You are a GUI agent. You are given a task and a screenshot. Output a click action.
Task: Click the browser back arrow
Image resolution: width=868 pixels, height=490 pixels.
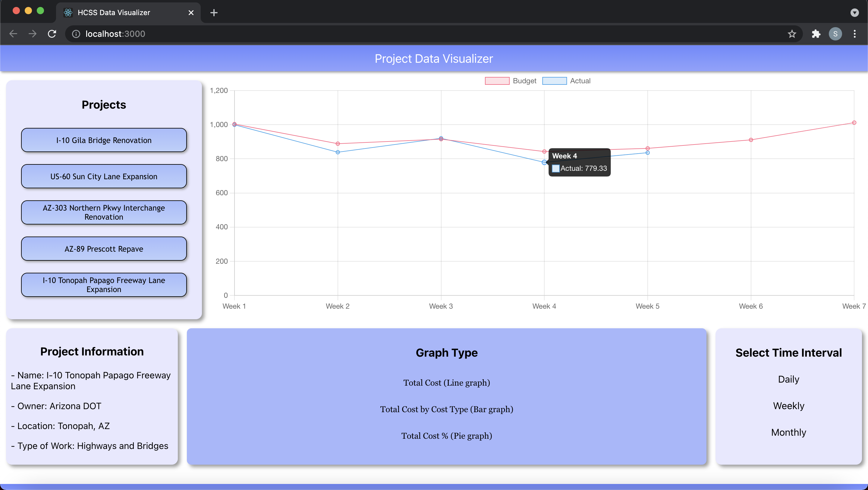tap(14, 34)
